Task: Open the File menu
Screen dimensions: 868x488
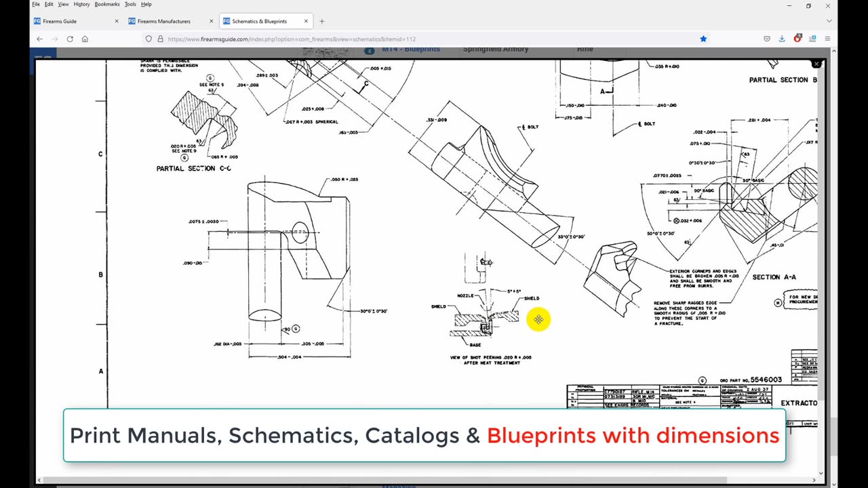Action: coord(36,4)
